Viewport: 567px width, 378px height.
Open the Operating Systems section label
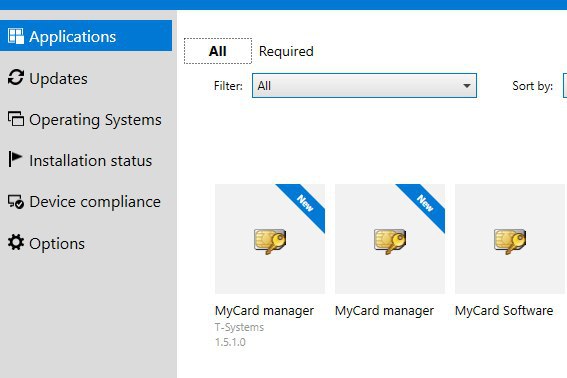pyautogui.click(x=95, y=120)
